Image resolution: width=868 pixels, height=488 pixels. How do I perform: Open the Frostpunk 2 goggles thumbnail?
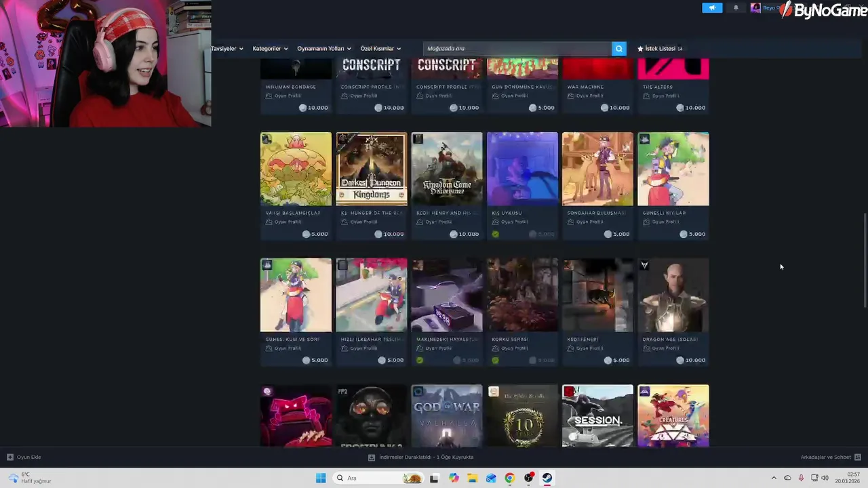[x=372, y=415]
